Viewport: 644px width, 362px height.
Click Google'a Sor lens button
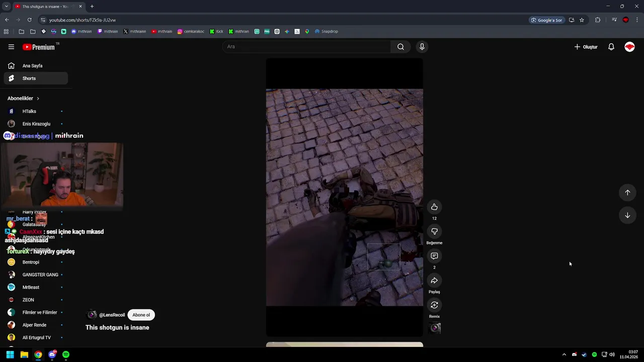pyautogui.click(x=546, y=20)
